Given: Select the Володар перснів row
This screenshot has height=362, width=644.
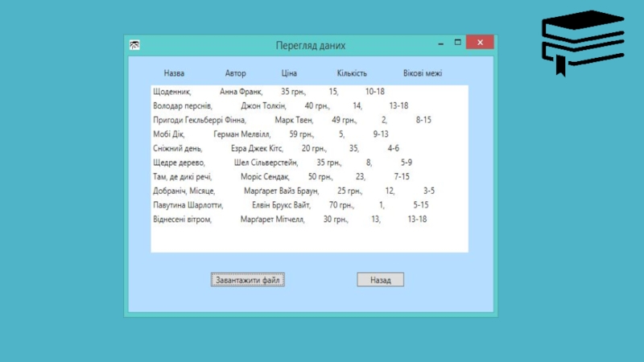Looking at the screenshot, I should tap(309, 106).
